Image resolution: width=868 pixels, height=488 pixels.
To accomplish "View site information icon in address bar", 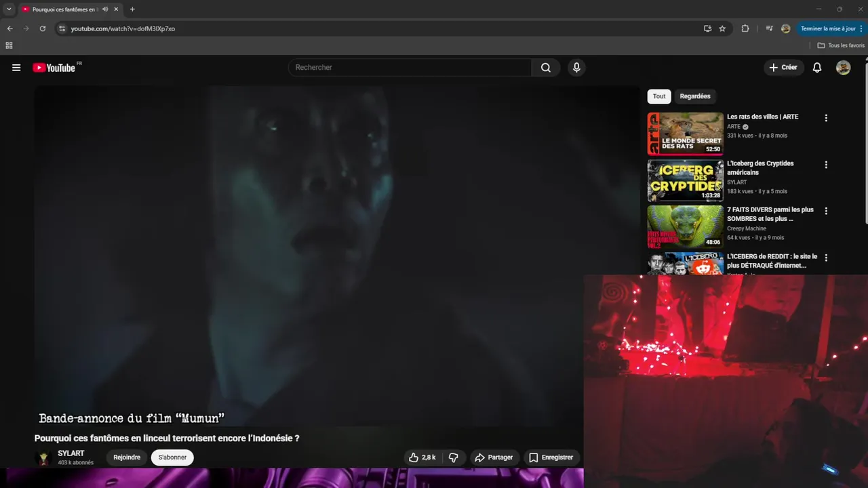I will 62,28.
